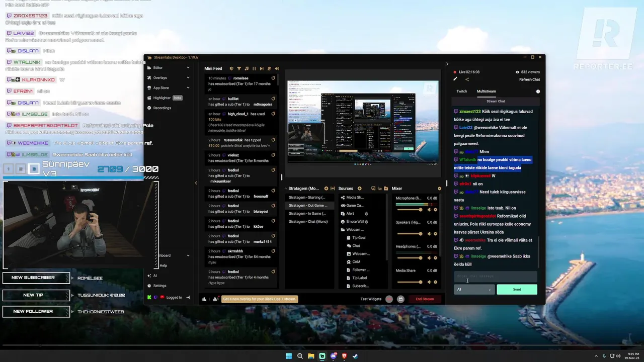Click the edit stream info pencil icon

[x=455, y=79]
